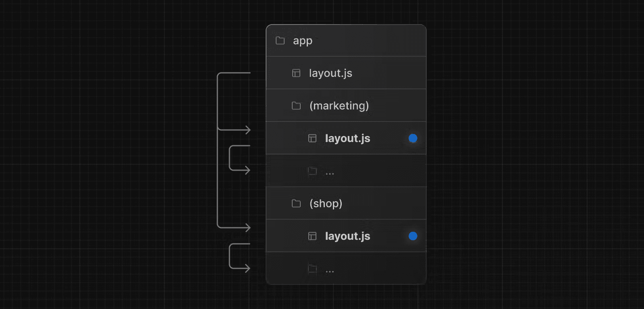Click the dimmed folder icon under (marketing)
Screen dimensions: 644x309
[x=312, y=171]
